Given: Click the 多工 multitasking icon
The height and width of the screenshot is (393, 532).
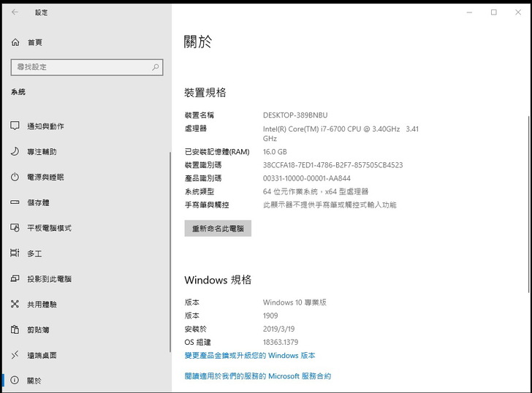Looking at the screenshot, I should 15,253.
